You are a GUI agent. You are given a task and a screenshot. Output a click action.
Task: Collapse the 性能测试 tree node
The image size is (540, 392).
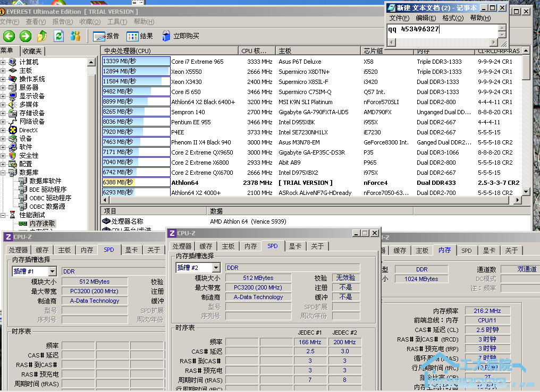click(3, 216)
